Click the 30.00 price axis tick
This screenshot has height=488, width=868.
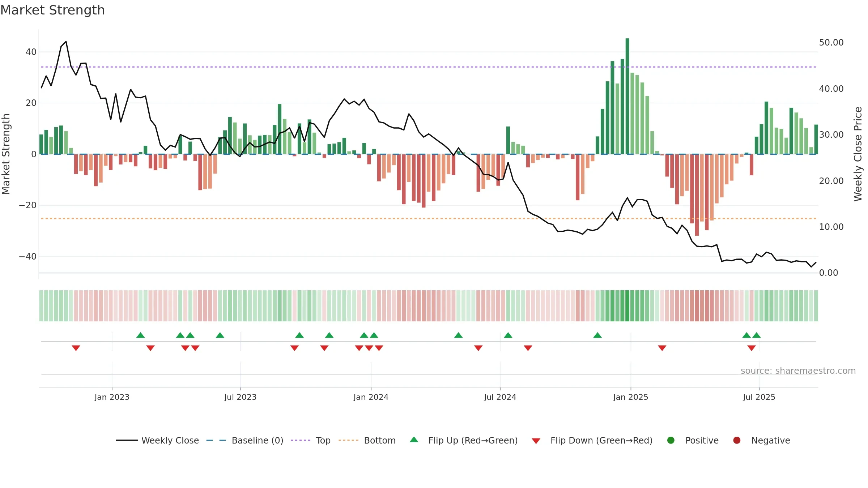(831, 135)
